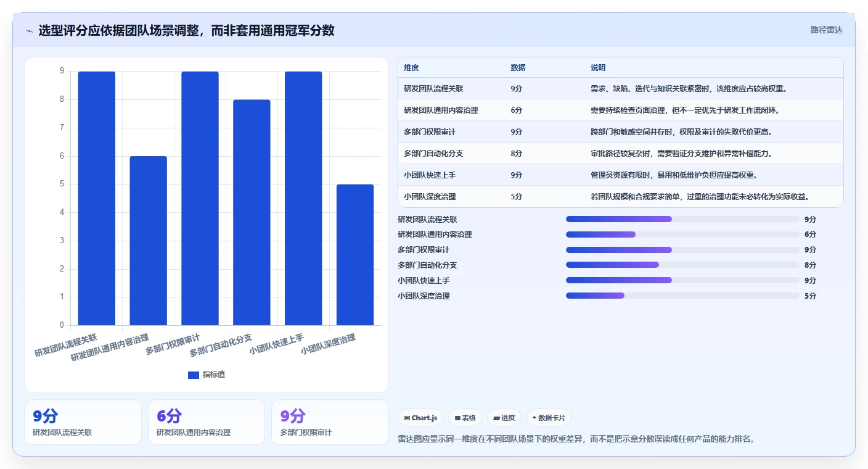Click the description starting with 需要持续检查页面治理

(685, 110)
